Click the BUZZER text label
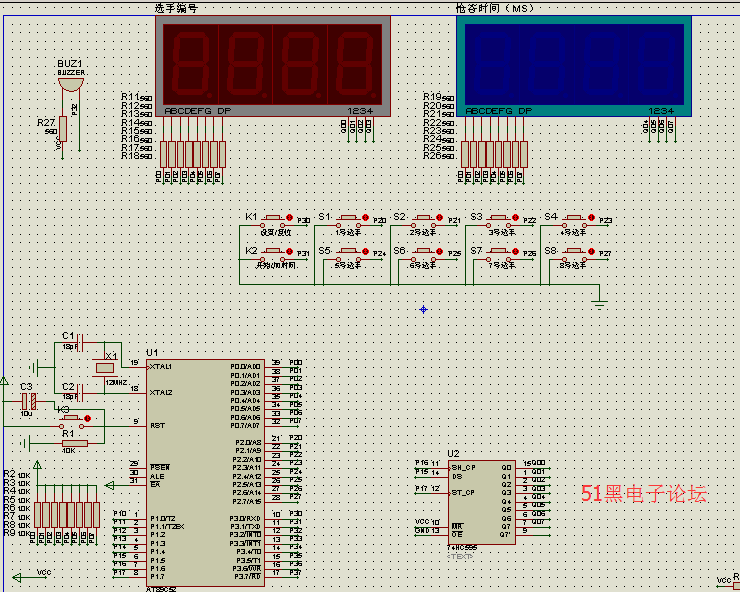The image size is (740, 592). (71, 73)
